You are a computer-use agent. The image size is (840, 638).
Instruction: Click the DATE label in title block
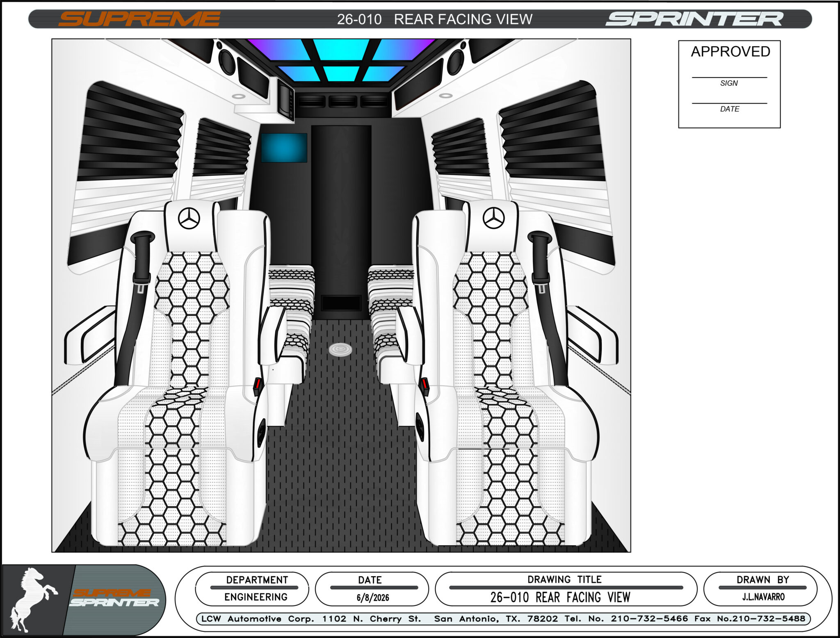click(x=370, y=580)
